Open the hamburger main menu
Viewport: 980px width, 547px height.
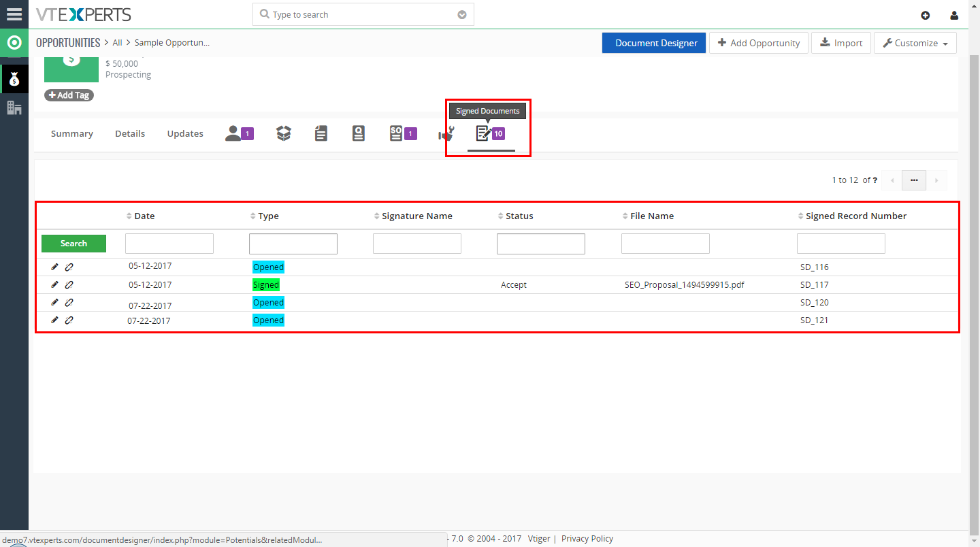(14, 14)
